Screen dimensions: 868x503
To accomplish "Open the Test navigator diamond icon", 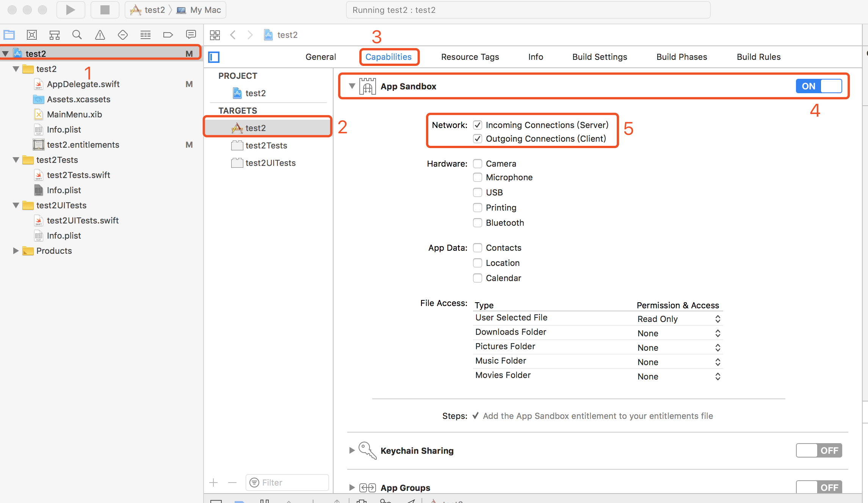I will [123, 35].
